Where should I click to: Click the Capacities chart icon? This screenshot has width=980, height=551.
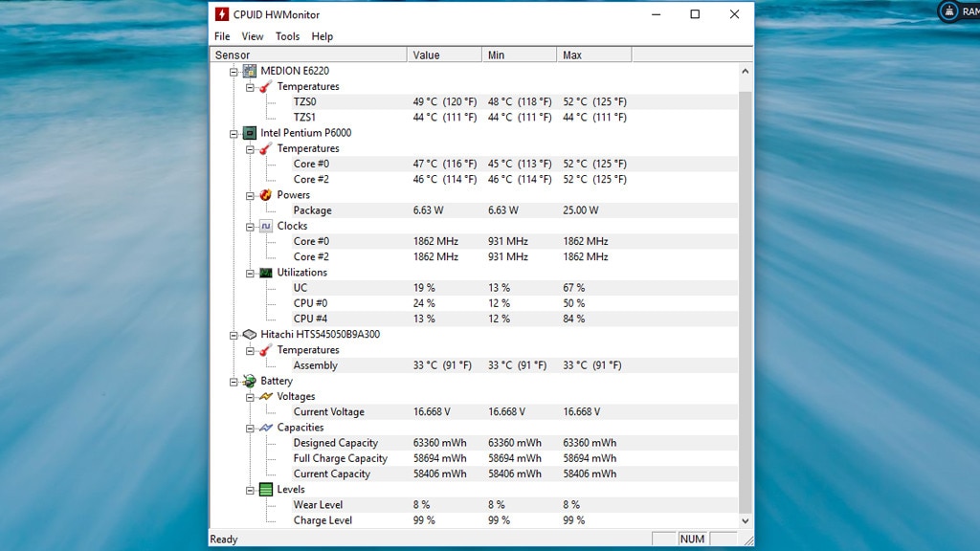click(x=266, y=428)
